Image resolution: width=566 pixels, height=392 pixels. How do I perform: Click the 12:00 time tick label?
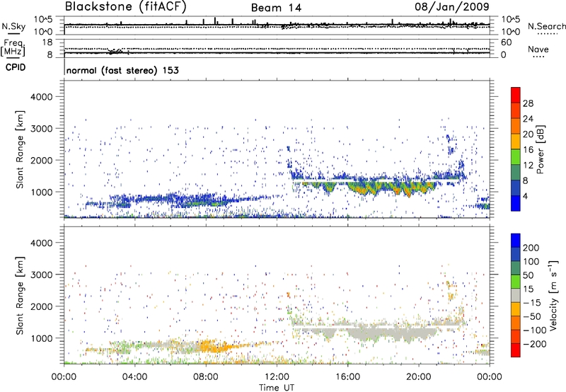tap(277, 377)
